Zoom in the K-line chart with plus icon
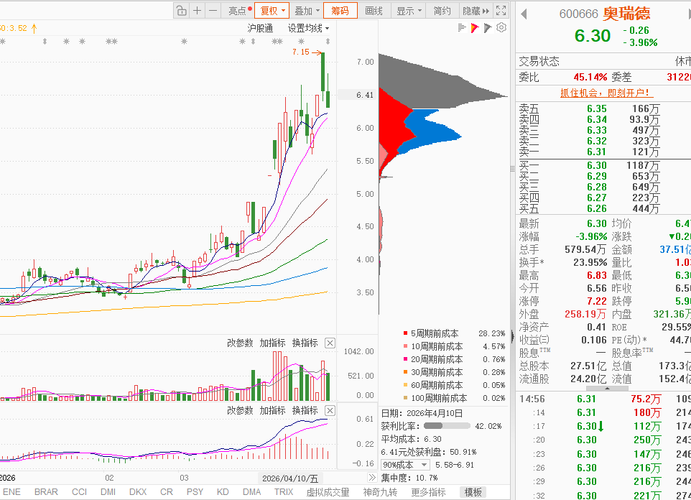This screenshot has height=500, width=691. tap(197, 11)
